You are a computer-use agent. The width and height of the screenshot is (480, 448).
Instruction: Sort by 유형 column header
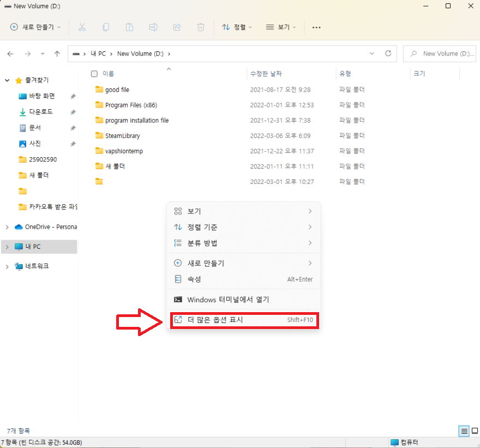click(x=345, y=74)
